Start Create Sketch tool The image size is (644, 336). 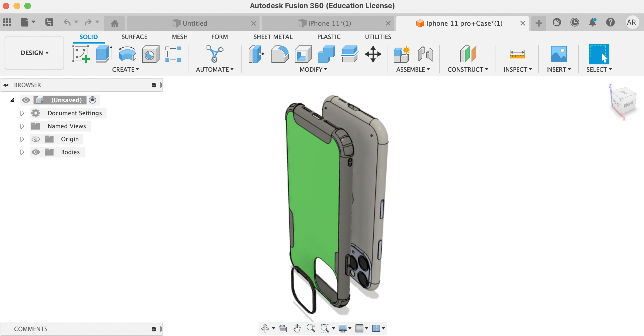point(81,54)
